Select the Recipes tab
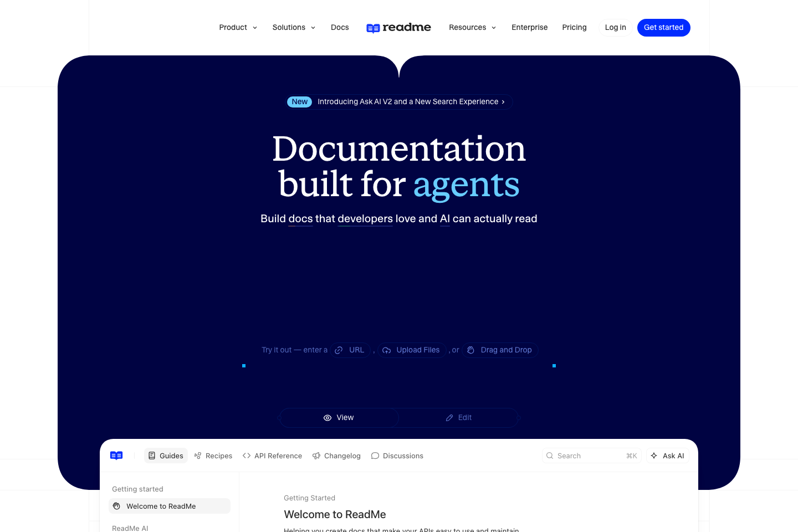The image size is (798, 532). 213,456
